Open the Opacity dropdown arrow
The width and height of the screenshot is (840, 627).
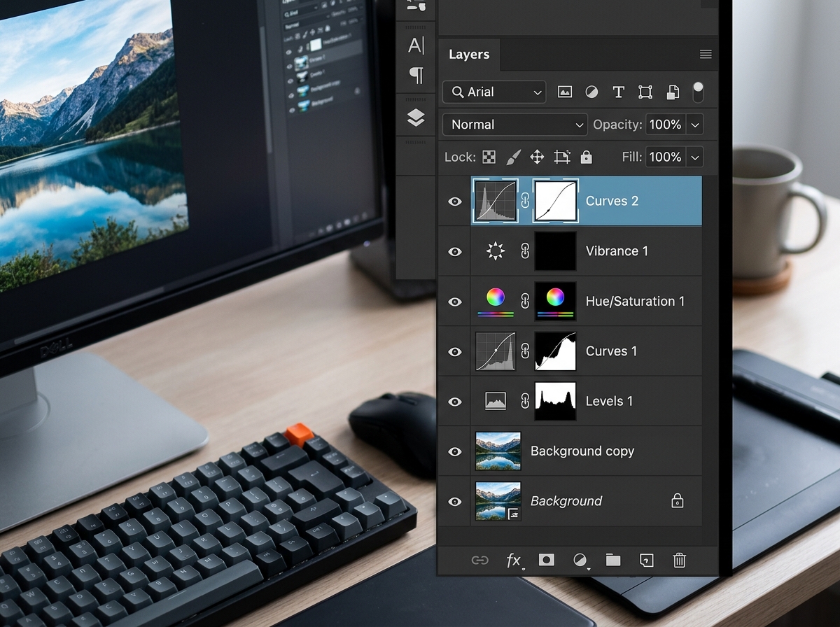(695, 124)
